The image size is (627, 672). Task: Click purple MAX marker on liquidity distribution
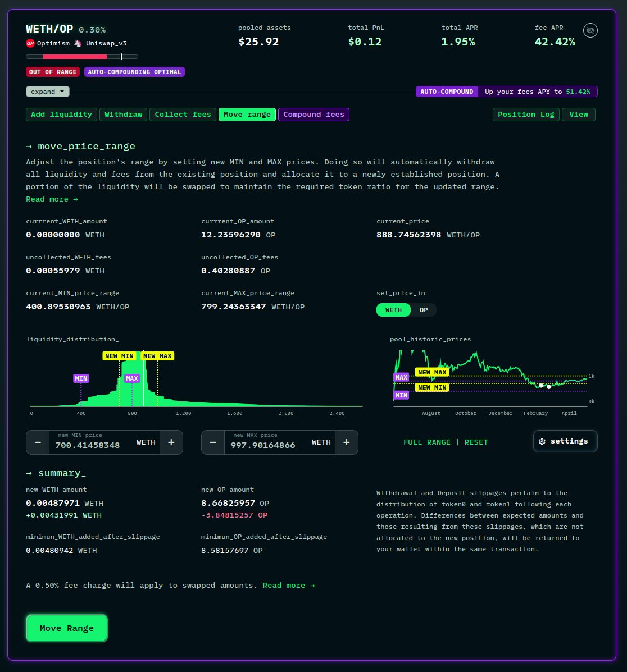click(x=131, y=378)
